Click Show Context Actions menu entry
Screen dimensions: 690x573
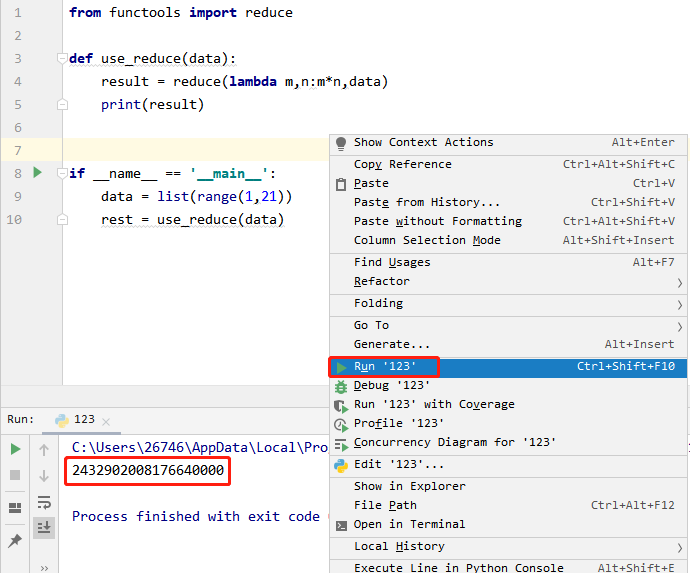click(423, 143)
